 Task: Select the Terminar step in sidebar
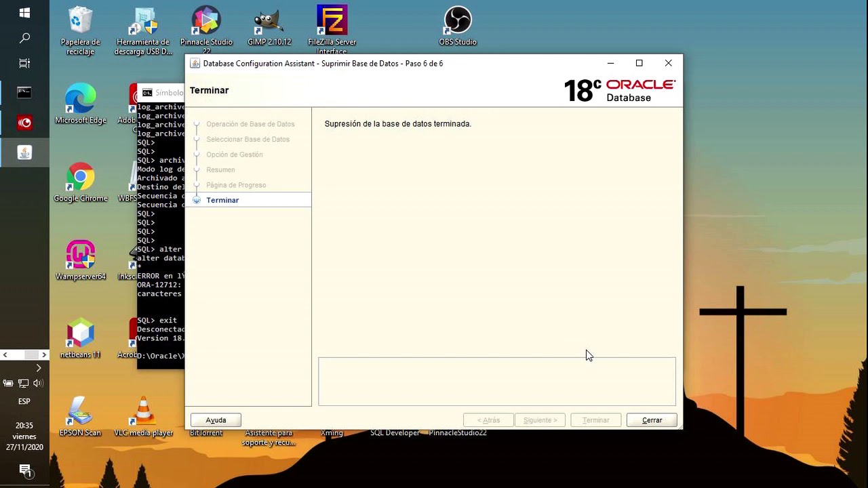[x=222, y=200]
